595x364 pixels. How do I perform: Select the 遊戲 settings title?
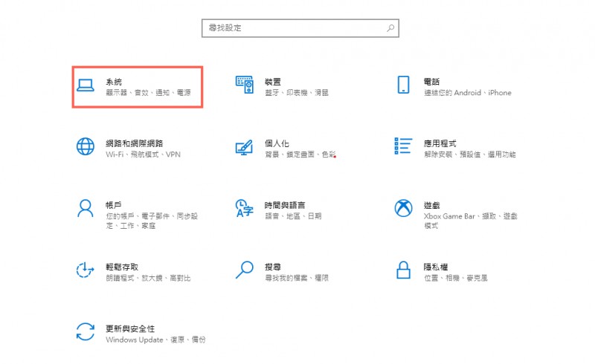coord(432,205)
